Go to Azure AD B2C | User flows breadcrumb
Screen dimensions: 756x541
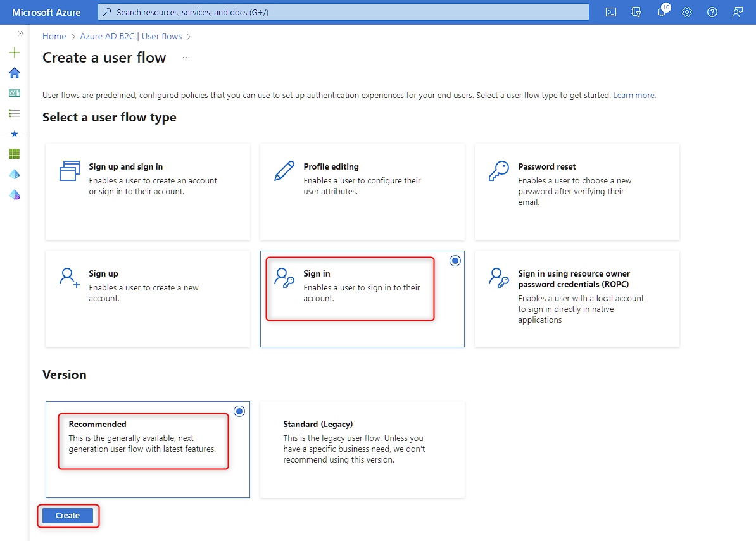pyautogui.click(x=130, y=36)
